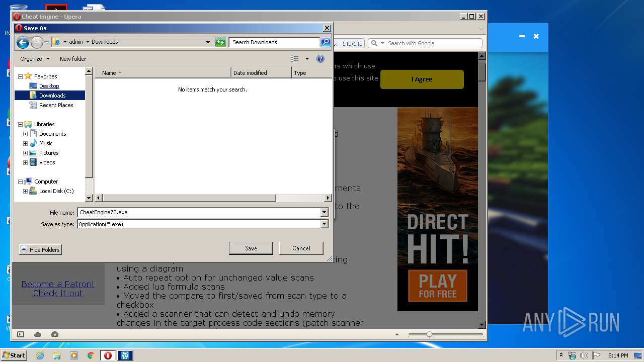
Task: Click Opera Turbo speedometer icon
Action: pos(55,334)
